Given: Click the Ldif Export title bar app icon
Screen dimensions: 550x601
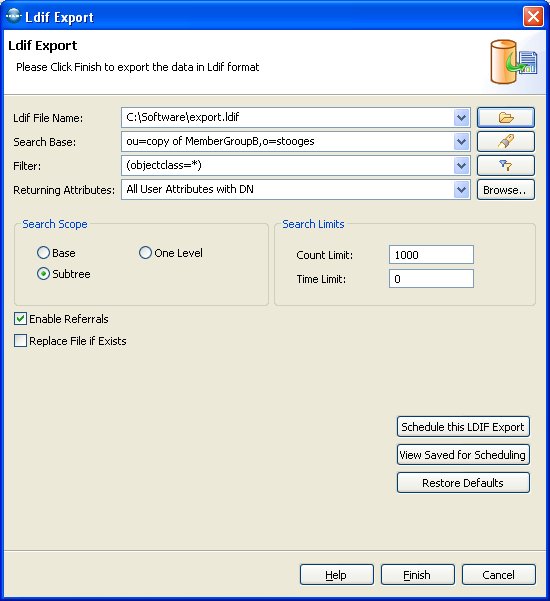Looking at the screenshot, I should point(13,16).
